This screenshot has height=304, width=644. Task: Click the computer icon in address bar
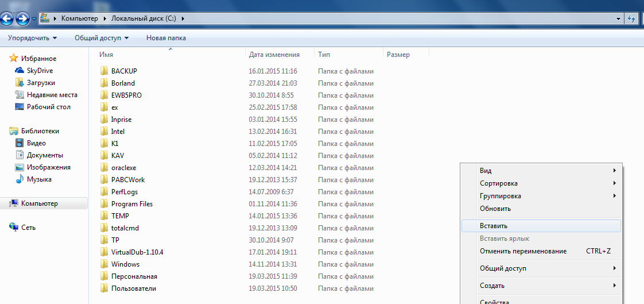point(45,18)
